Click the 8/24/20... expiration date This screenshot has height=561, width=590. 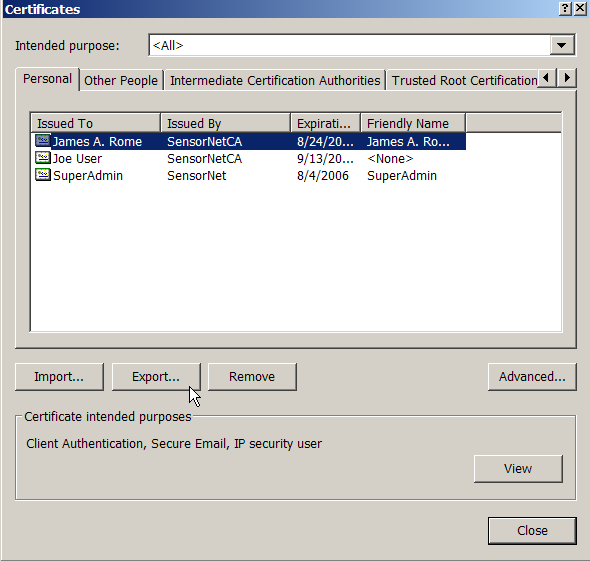click(x=325, y=141)
